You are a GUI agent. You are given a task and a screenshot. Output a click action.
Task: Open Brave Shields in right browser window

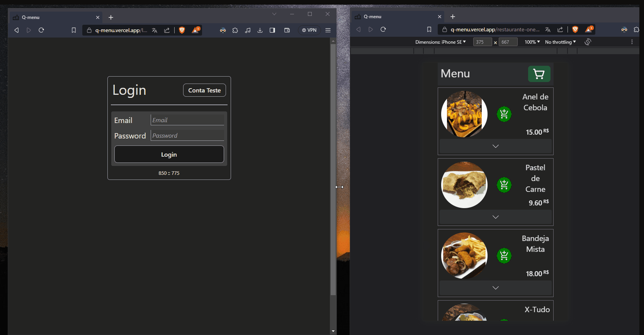click(575, 29)
